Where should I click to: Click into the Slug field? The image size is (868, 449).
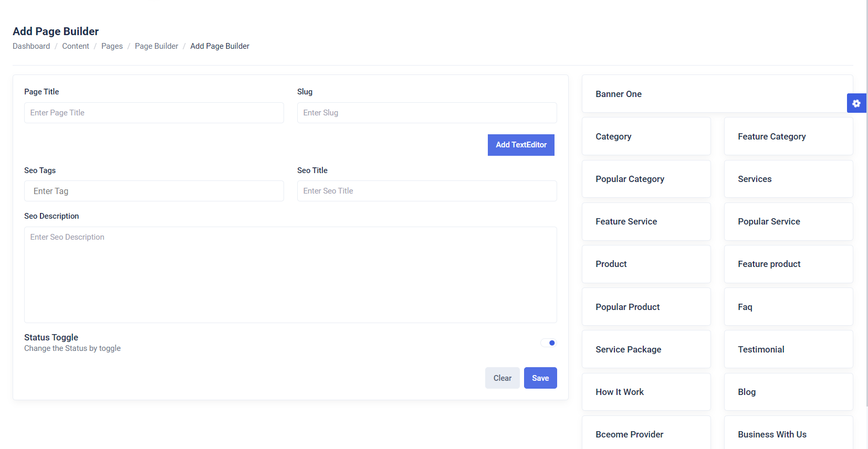click(426, 113)
